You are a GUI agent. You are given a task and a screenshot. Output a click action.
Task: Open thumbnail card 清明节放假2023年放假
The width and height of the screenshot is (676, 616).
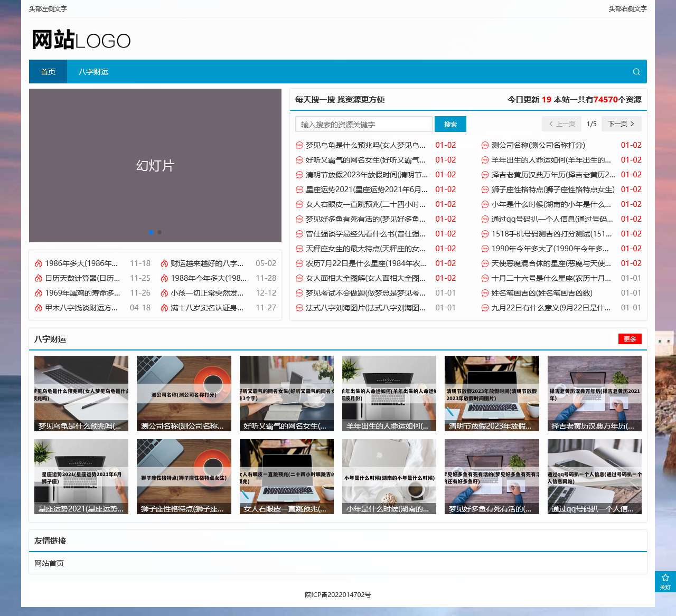click(x=492, y=393)
